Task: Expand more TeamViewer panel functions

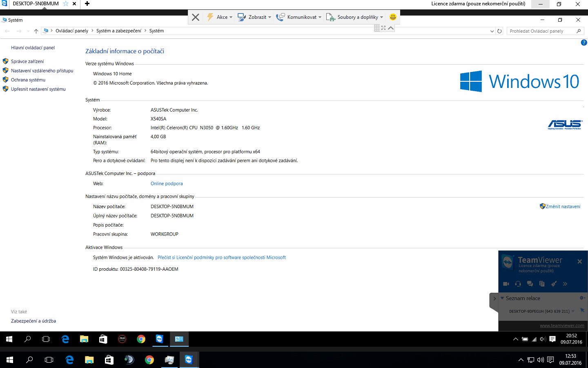Action: click(565, 284)
